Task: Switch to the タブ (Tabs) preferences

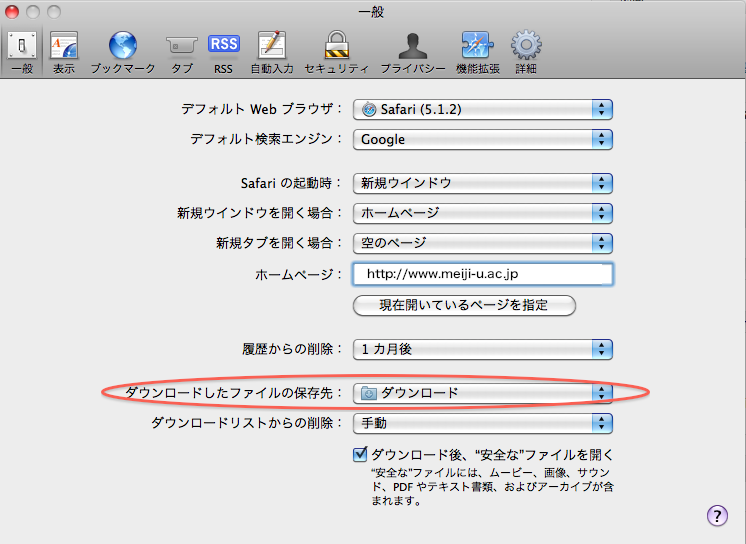Action: point(181,52)
